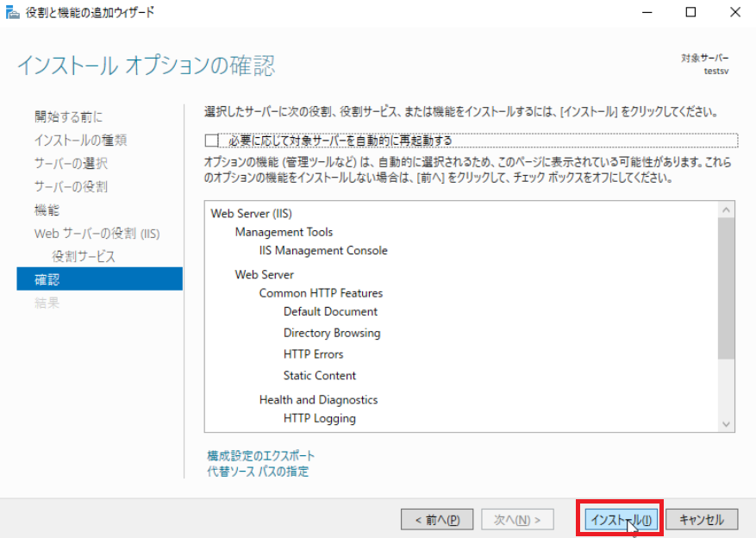Select 役割サービス step in sidebar
Screen dimensions: 756x538
click(x=84, y=256)
